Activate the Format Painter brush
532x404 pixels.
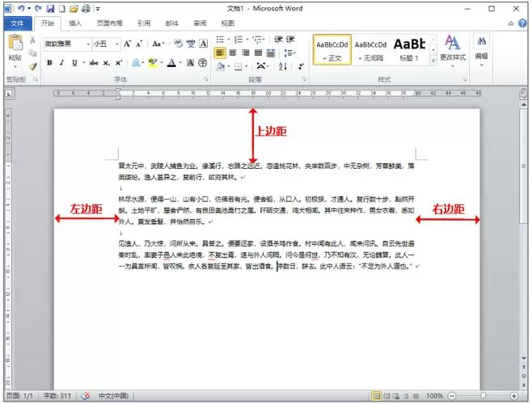click(x=32, y=66)
